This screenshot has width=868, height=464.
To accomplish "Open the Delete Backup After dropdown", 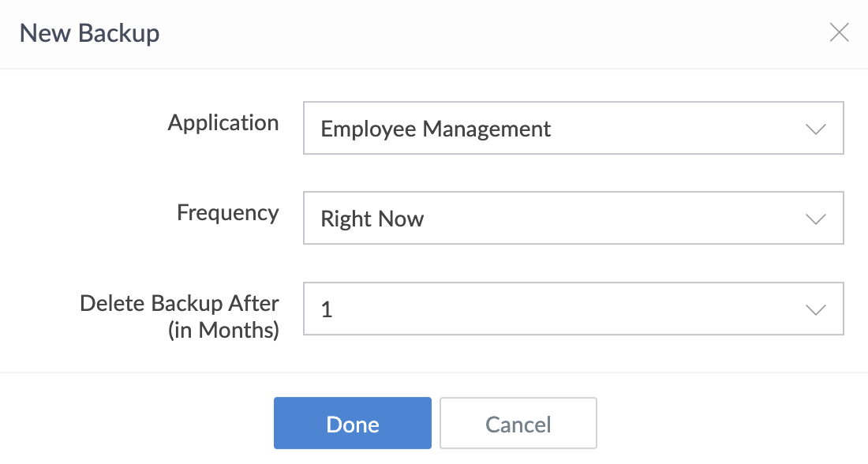I will click(574, 309).
